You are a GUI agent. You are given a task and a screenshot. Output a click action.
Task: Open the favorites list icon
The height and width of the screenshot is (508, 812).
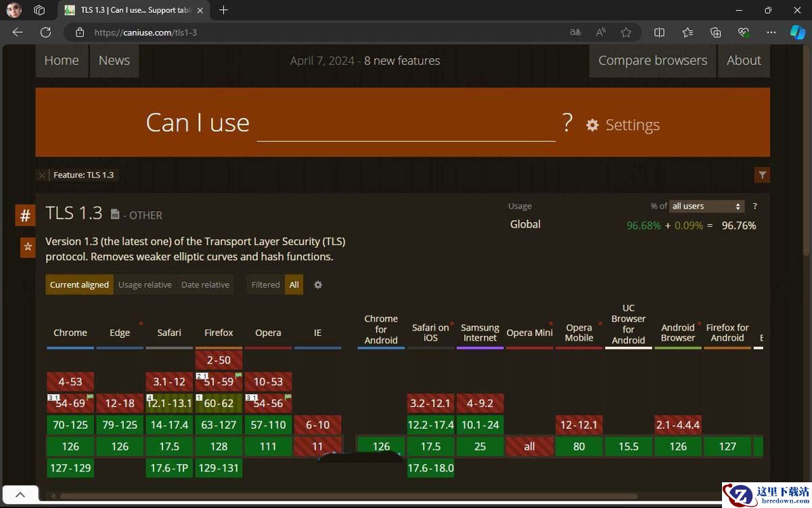click(687, 32)
